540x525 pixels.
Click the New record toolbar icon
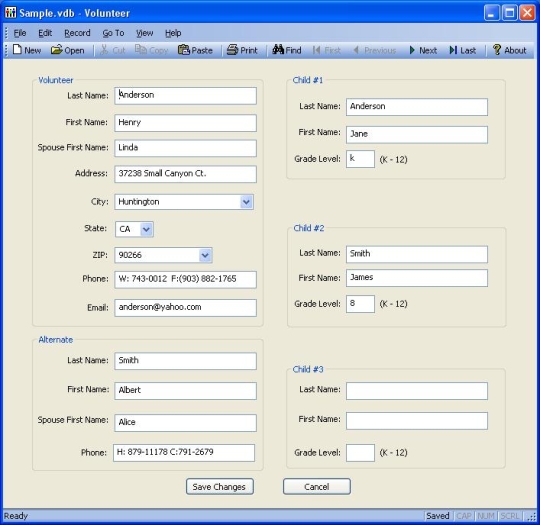click(17, 50)
